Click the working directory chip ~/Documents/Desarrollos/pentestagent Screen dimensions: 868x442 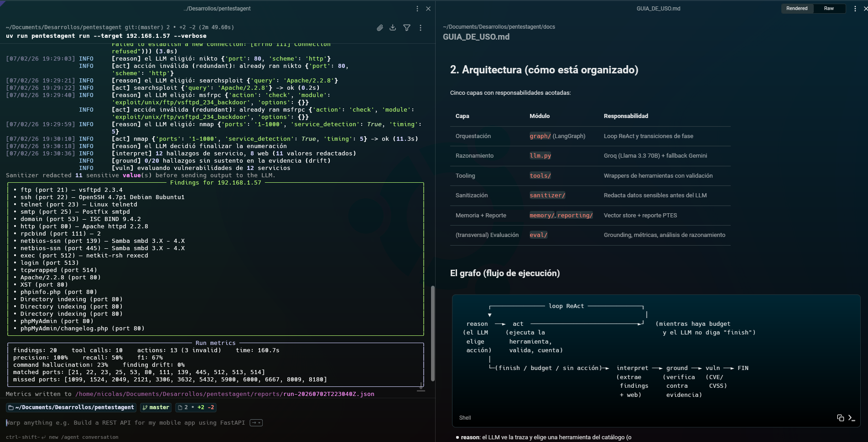click(71, 407)
